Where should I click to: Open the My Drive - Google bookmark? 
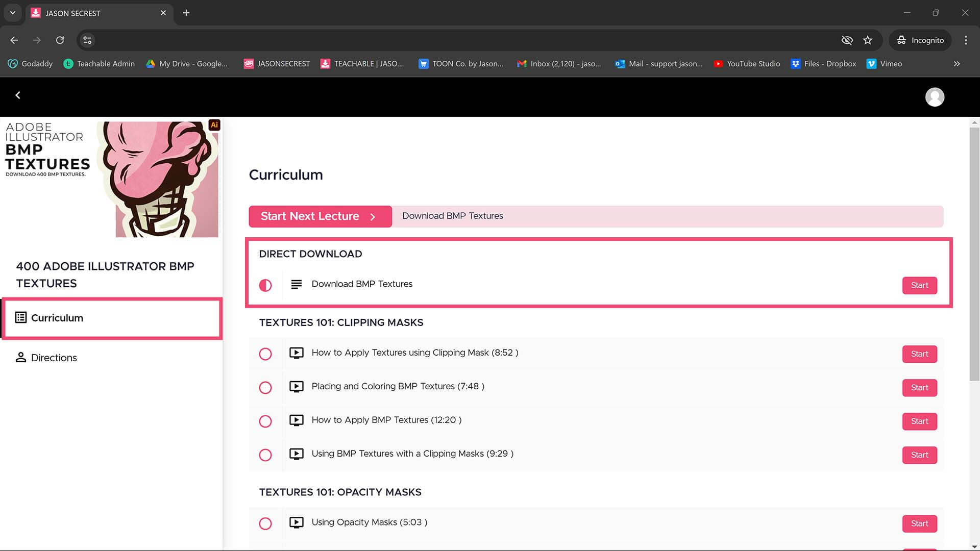point(187,64)
